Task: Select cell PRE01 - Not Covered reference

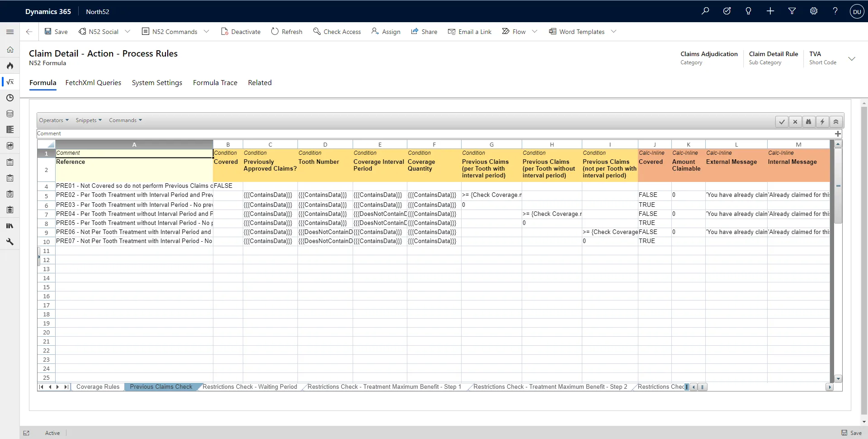Action: point(134,186)
